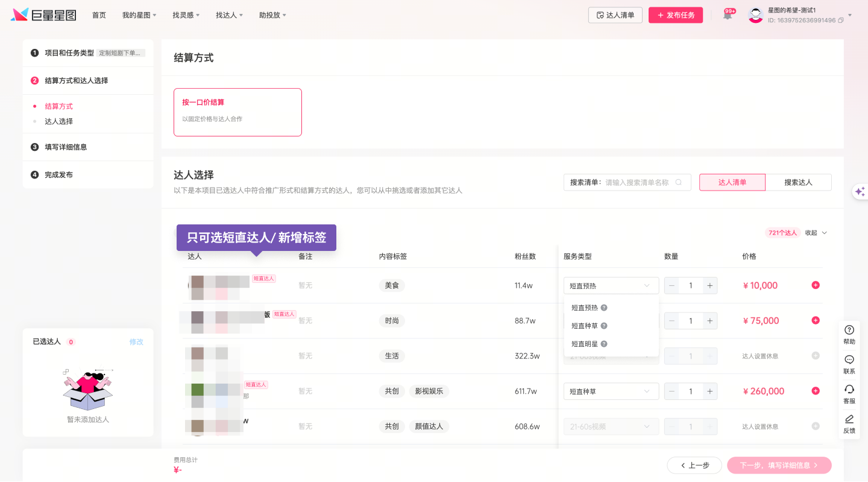
Task: Go back with the 上一步 button
Action: [694, 465]
